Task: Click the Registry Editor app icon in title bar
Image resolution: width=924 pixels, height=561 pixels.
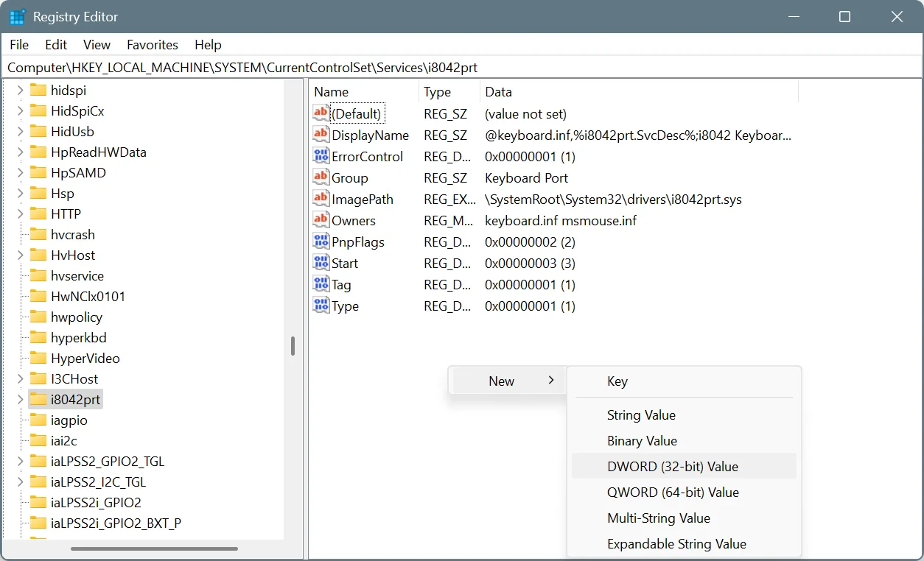Action: [17, 16]
